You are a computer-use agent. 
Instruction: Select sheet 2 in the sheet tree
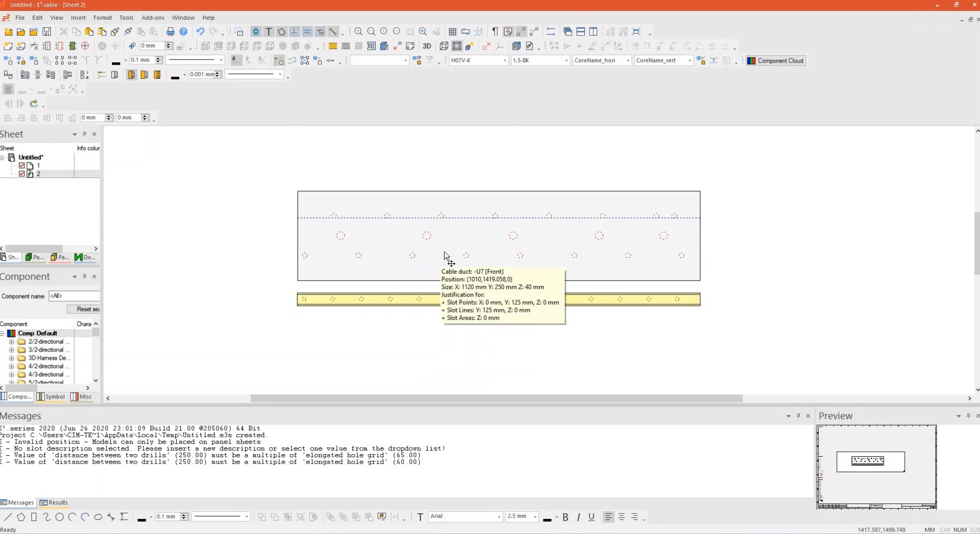pyautogui.click(x=38, y=174)
